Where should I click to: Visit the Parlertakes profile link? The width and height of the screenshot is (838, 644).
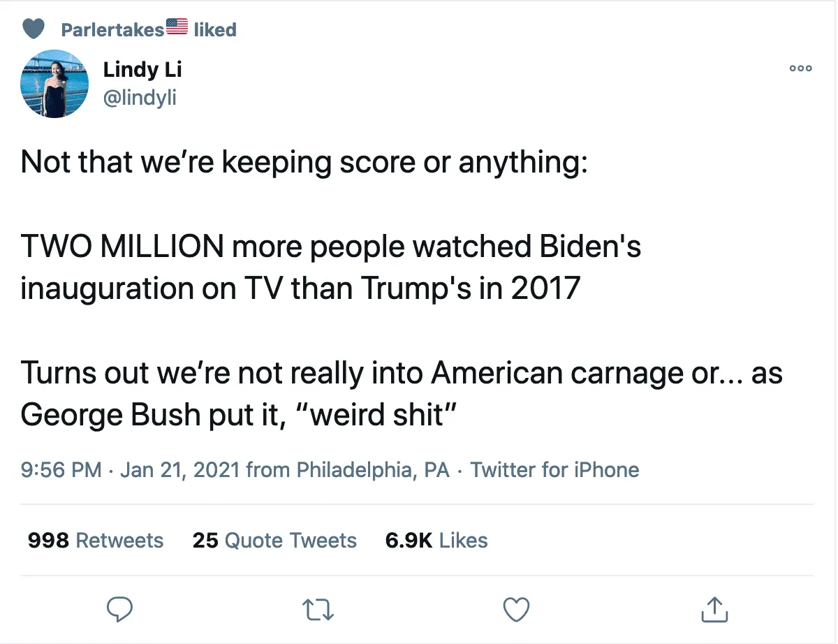coord(112,29)
